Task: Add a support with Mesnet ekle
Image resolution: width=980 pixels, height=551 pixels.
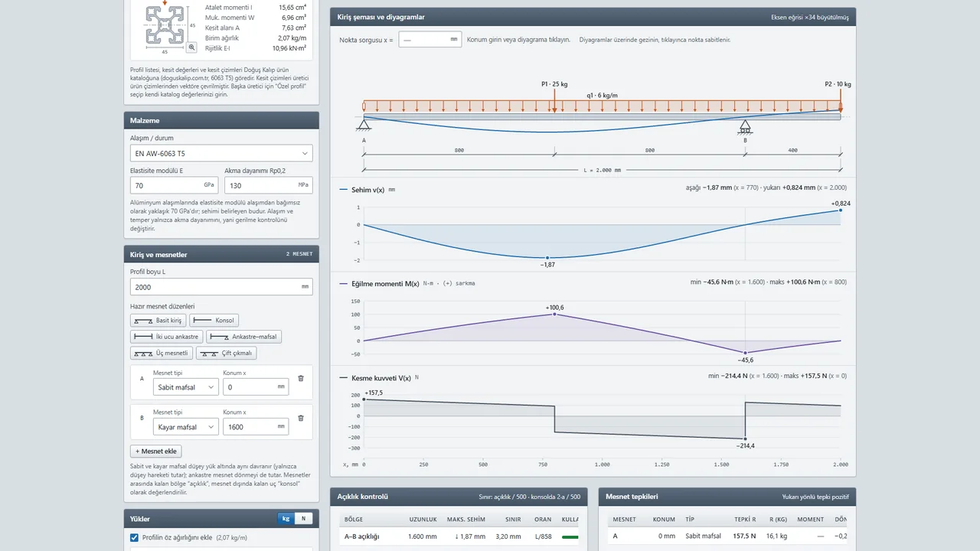Action: pos(156,452)
